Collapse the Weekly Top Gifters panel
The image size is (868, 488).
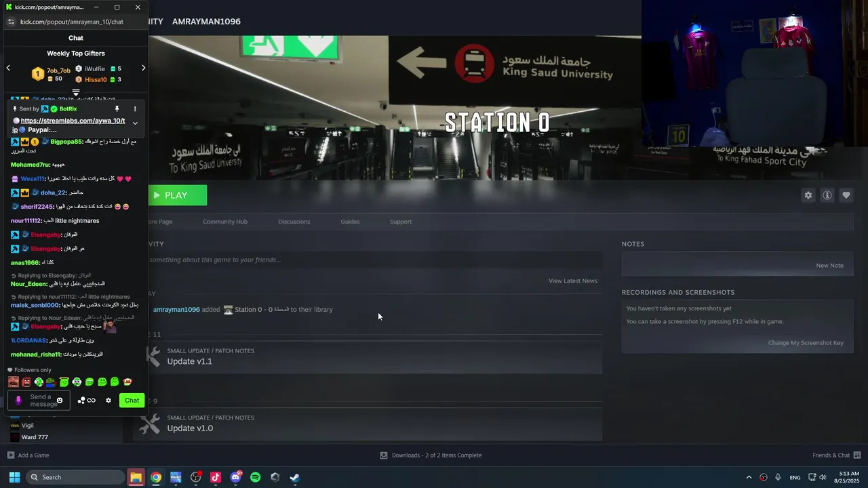click(76, 92)
